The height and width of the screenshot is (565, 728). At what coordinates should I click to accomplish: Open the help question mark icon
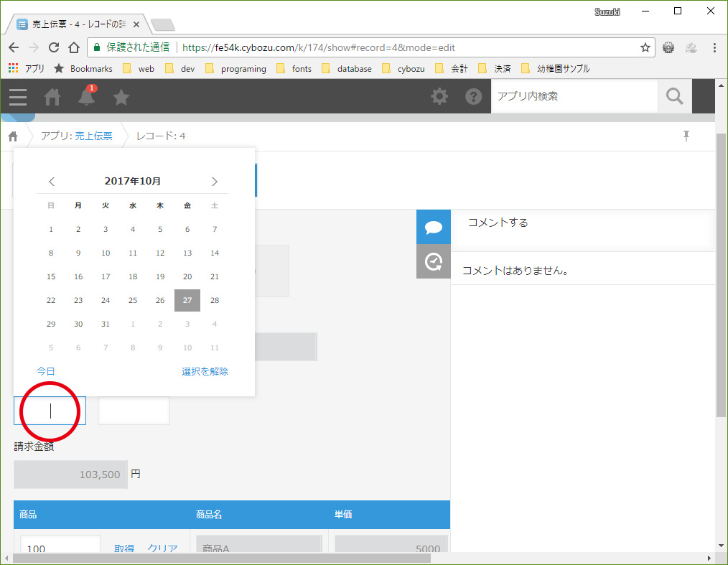474,97
